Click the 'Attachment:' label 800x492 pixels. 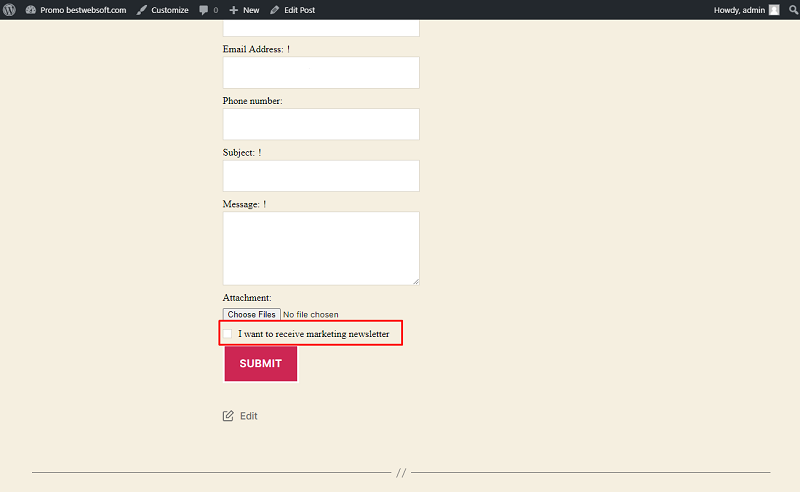click(x=247, y=298)
